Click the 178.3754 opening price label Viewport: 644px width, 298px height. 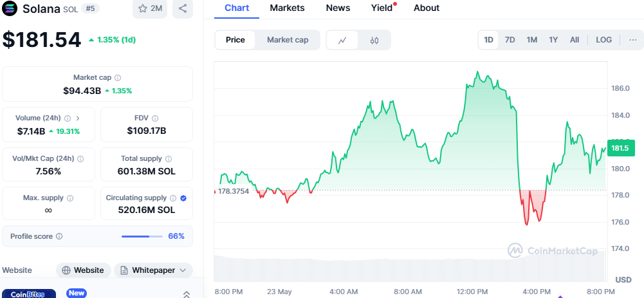pyautogui.click(x=234, y=191)
